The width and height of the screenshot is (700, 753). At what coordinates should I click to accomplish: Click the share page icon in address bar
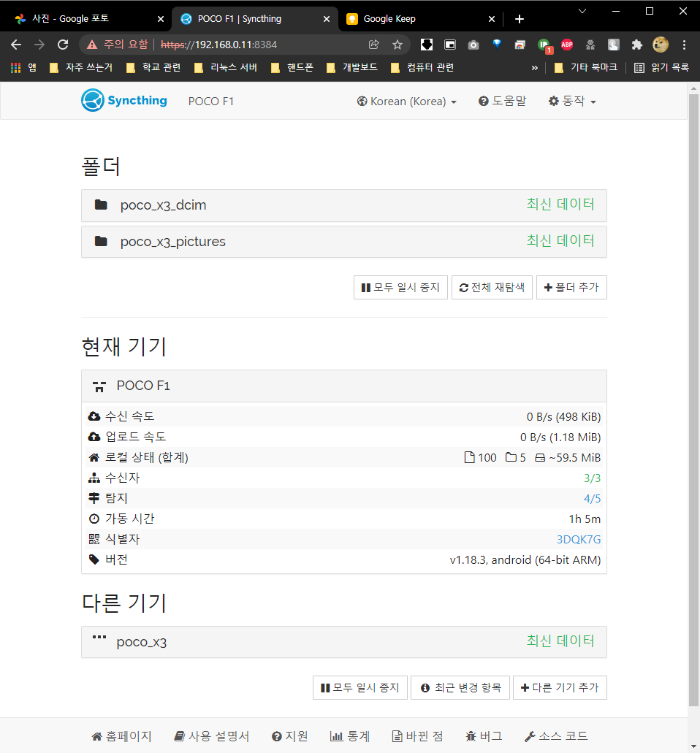click(x=374, y=45)
